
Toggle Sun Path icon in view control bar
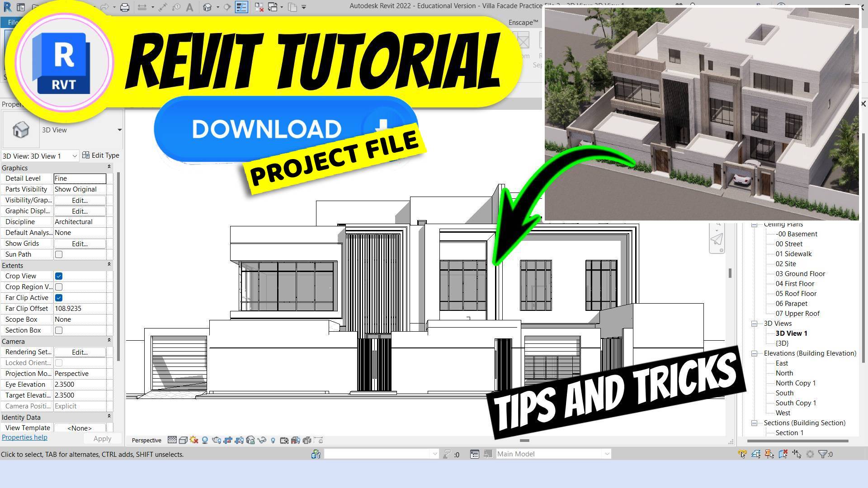click(x=194, y=440)
